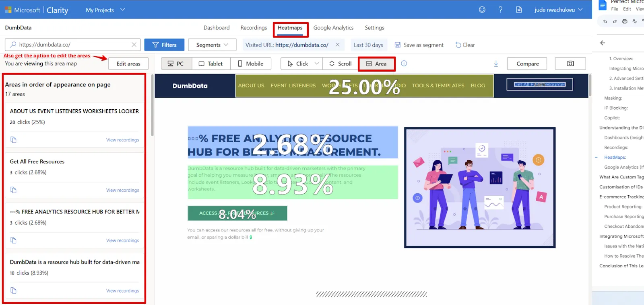Click the Filters button
The image size is (644, 305).
(164, 45)
